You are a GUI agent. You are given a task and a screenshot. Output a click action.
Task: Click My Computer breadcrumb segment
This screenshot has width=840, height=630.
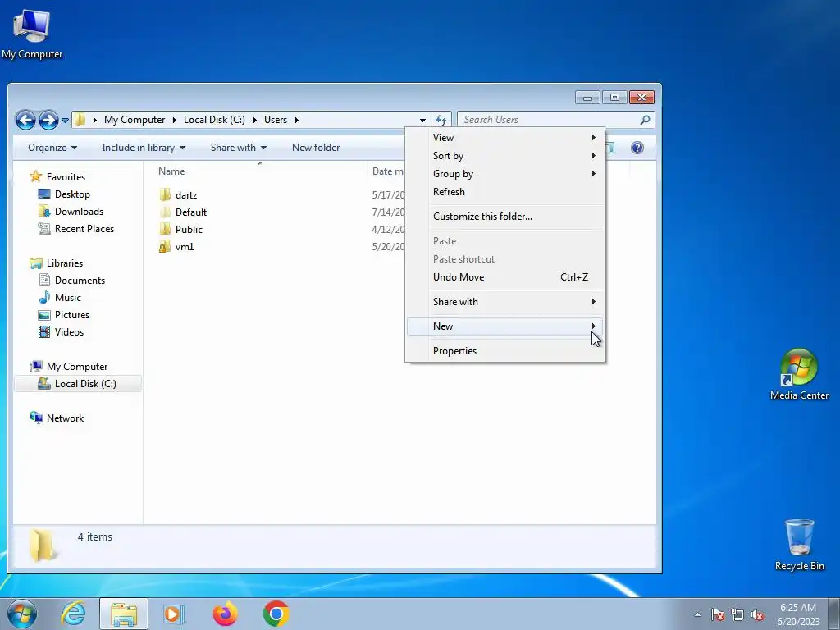pos(135,120)
